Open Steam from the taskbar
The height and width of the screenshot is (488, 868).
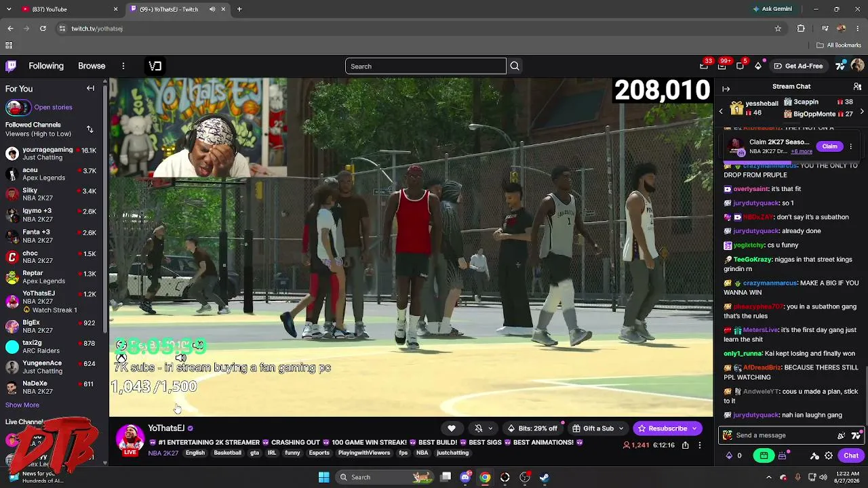click(x=544, y=477)
